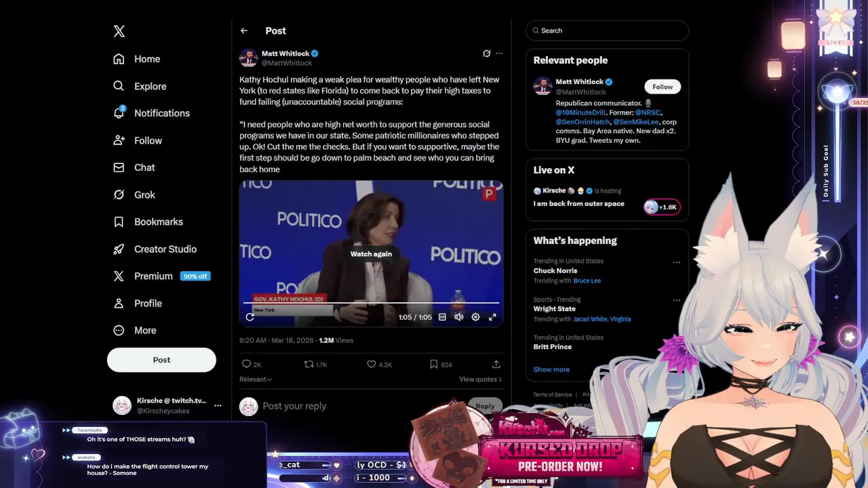The image size is (868, 488).
Task: Click the +1.6K listeners badge
Action: [663, 207]
